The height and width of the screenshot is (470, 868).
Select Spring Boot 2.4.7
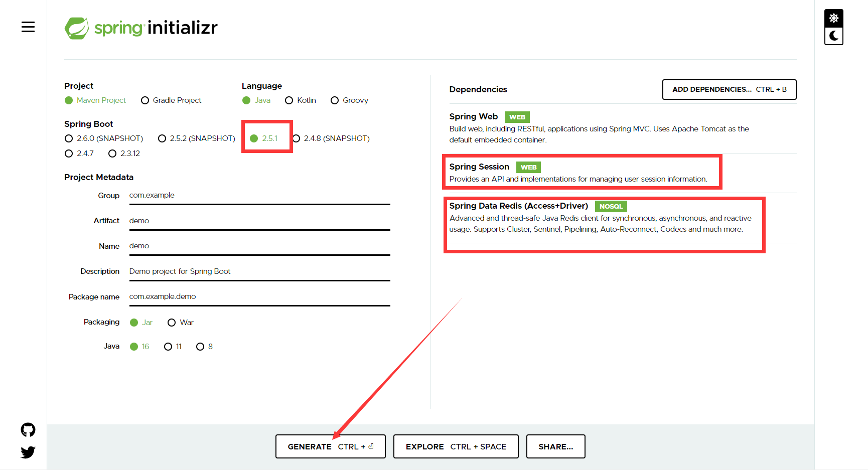pyautogui.click(x=79, y=153)
